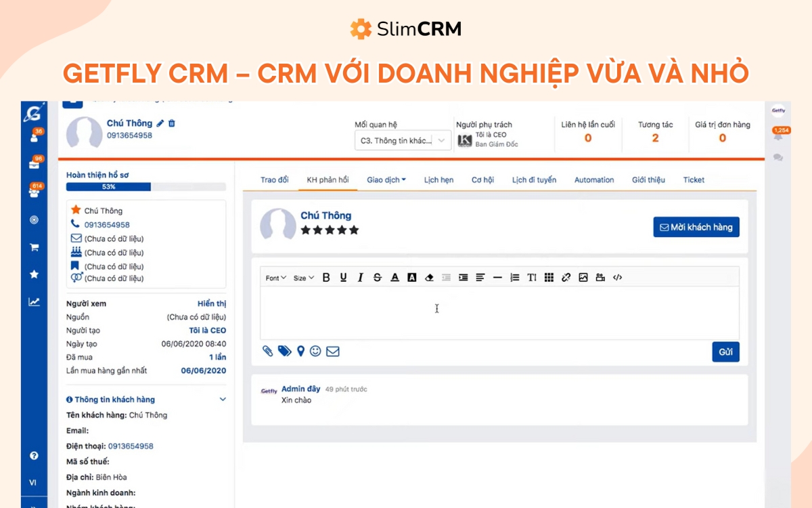Click the location pin icon below the editor
The width and height of the screenshot is (812, 508).
click(300, 351)
